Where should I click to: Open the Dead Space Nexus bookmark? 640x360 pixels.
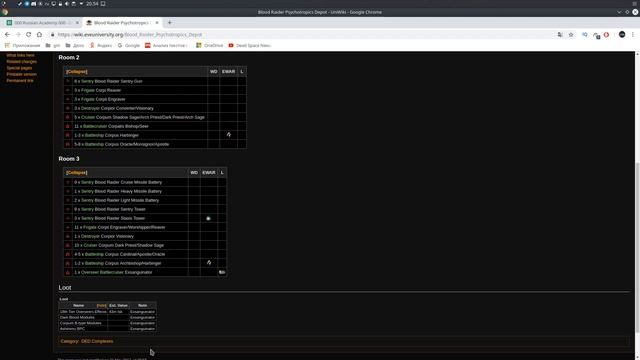(x=249, y=45)
